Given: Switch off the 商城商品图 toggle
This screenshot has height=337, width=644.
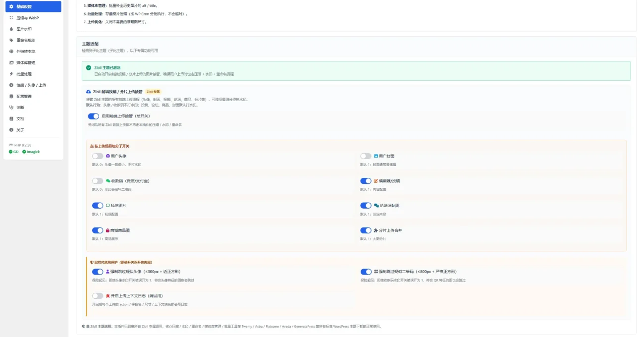Looking at the screenshot, I should [x=98, y=230].
